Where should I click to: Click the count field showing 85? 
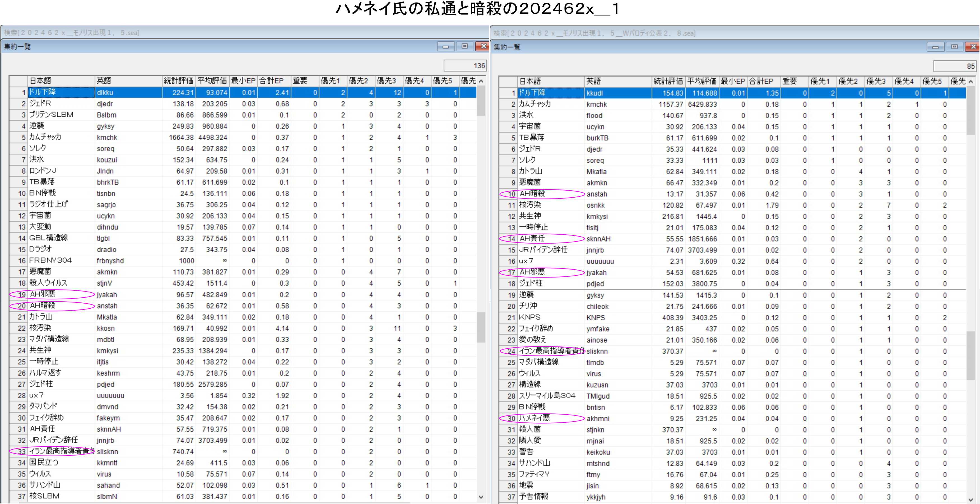(x=955, y=66)
